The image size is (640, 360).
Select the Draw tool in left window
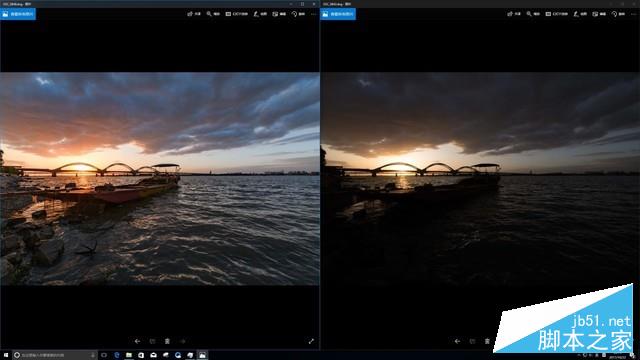pos(260,14)
